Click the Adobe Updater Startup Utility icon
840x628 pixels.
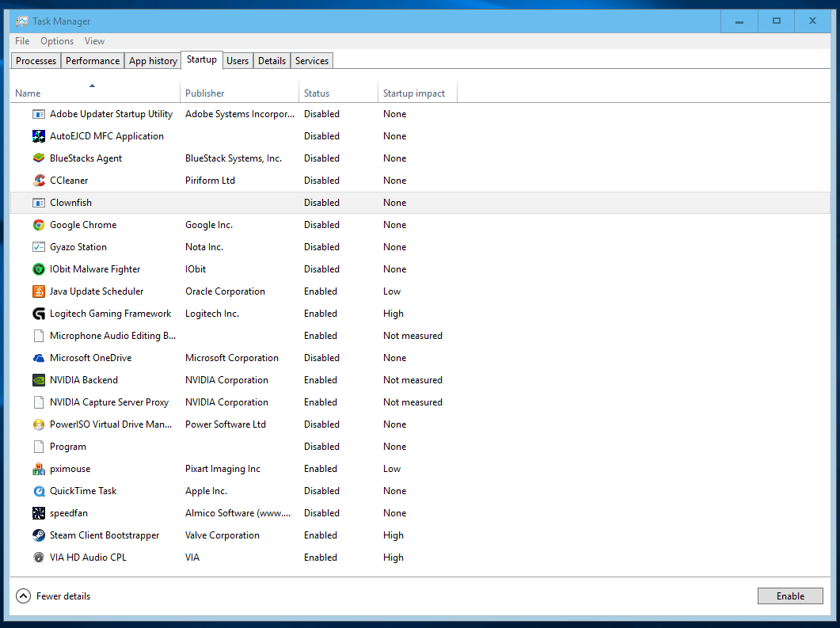coord(39,114)
